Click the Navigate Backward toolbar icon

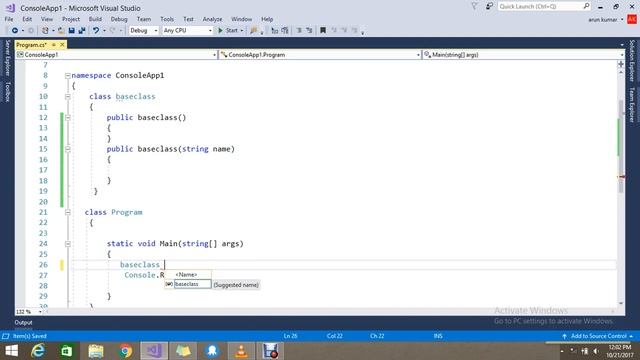[15, 31]
